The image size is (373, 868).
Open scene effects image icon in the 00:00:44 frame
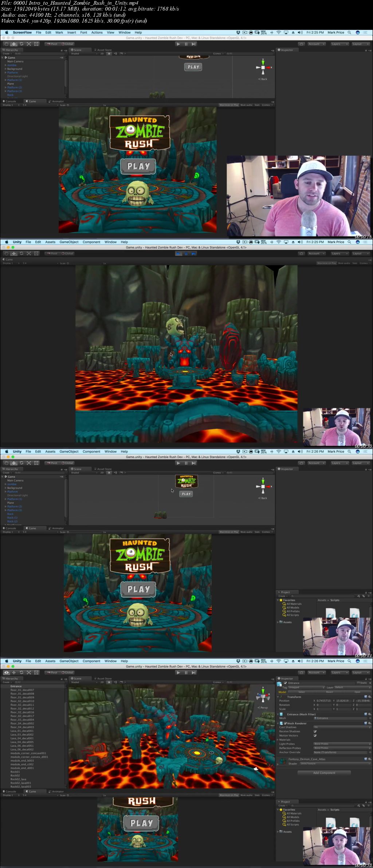(121, 473)
